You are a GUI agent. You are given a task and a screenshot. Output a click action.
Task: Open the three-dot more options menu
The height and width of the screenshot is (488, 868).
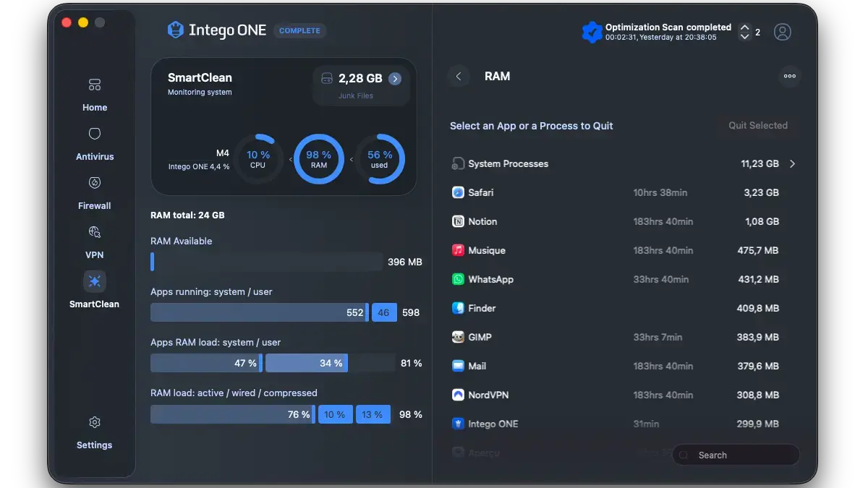point(789,76)
